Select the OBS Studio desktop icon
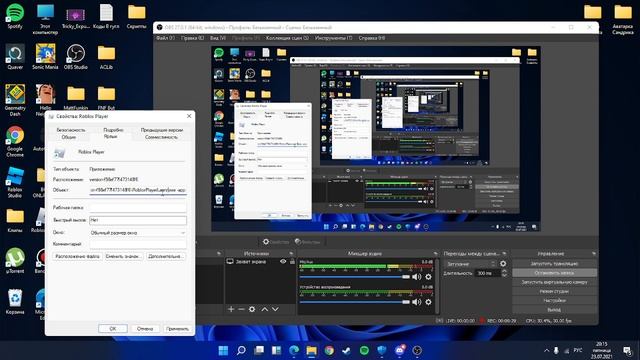 click(x=76, y=57)
